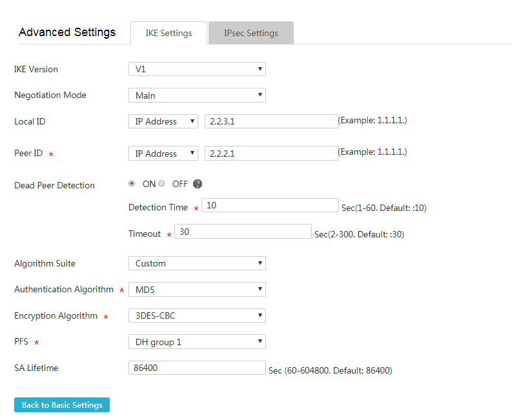The image size is (512, 420).
Task: Expand the Algorithm Suite dropdown
Action: coord(197,263)
